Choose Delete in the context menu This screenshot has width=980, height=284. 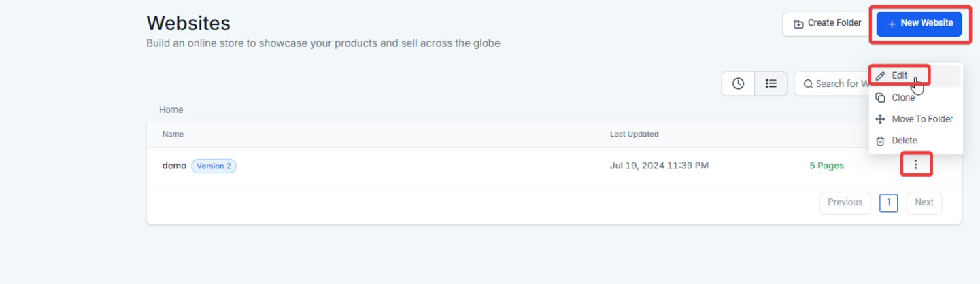point(915,141)
